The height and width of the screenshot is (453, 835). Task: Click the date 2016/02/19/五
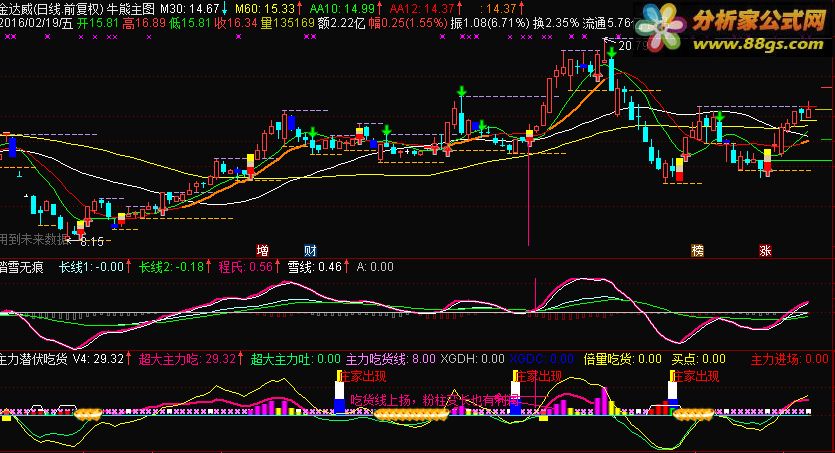[36, 23]
